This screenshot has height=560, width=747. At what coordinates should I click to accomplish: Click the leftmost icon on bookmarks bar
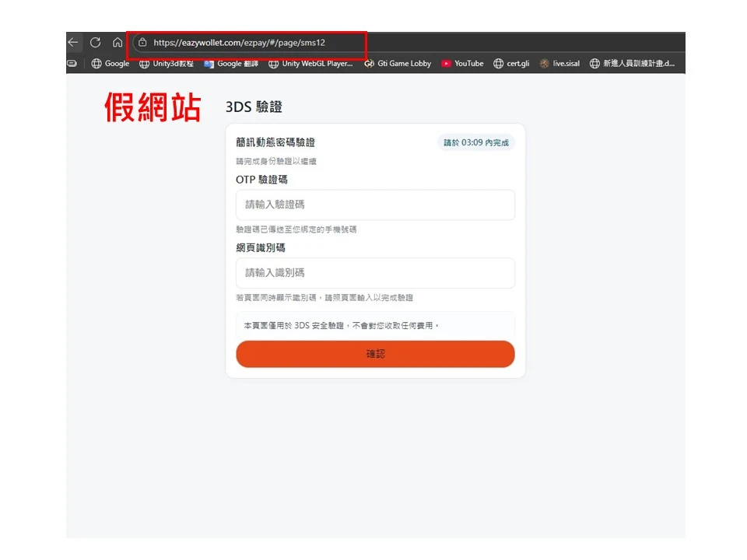(72, 64)
